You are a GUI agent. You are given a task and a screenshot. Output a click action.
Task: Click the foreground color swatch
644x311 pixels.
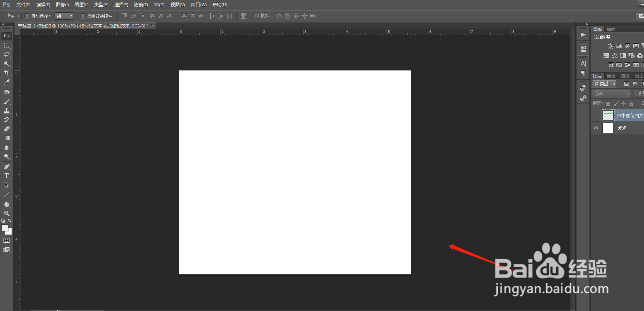[x=5, y=228]
